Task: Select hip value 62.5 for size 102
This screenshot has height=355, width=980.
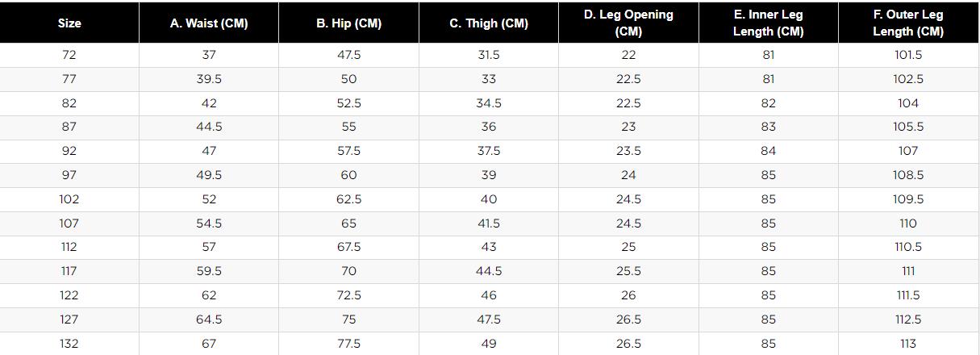Action: tap(348, 199)
